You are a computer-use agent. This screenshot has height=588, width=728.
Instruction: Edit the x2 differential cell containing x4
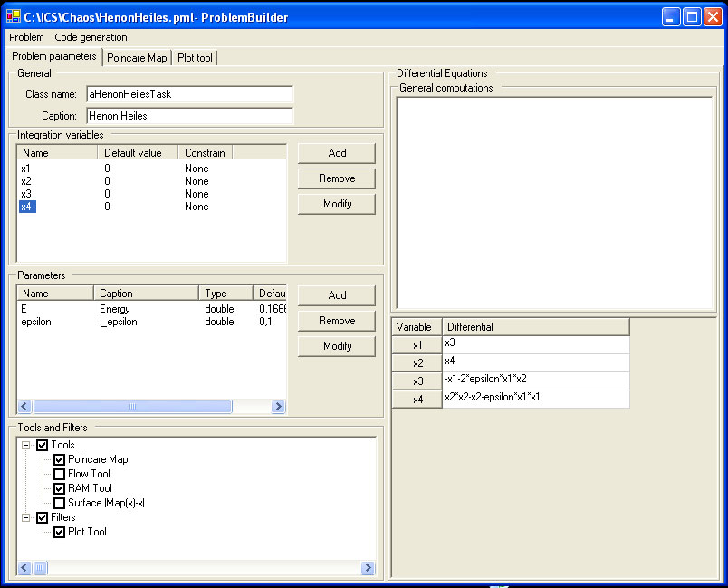pos(536,362)
